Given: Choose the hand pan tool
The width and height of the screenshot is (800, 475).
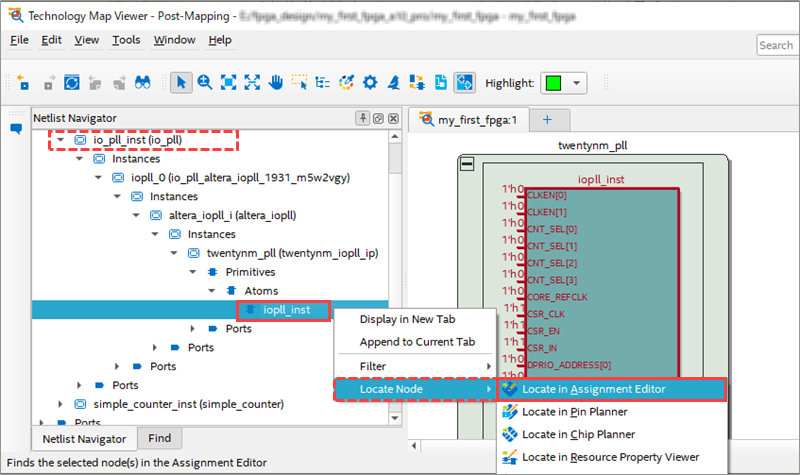Looking at the screenshot, I should coord(276,83).
